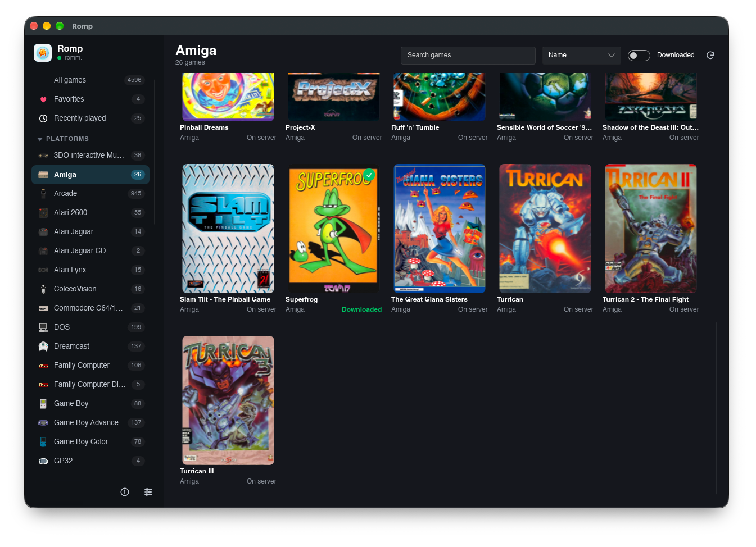
Task: Toggle the Downloaded filter switch
Action: pos(639,55)
